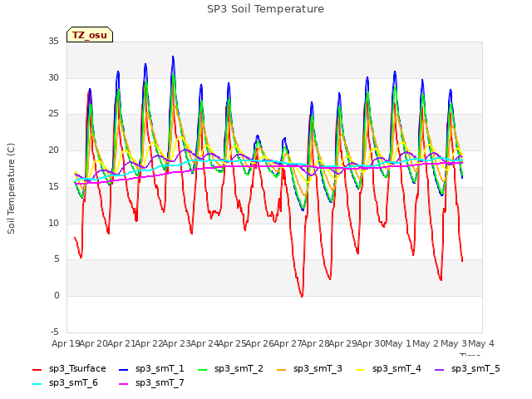The height and width of the screenshot is (399, 532).
Task: Click the Apr 23 x-axis tick label
Action: tap(176, 343)
